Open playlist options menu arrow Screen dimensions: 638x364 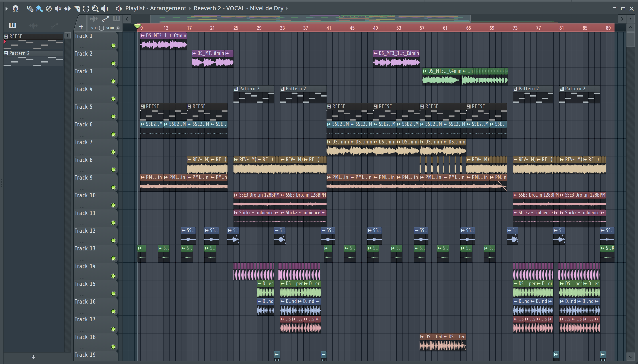point(6,8)
